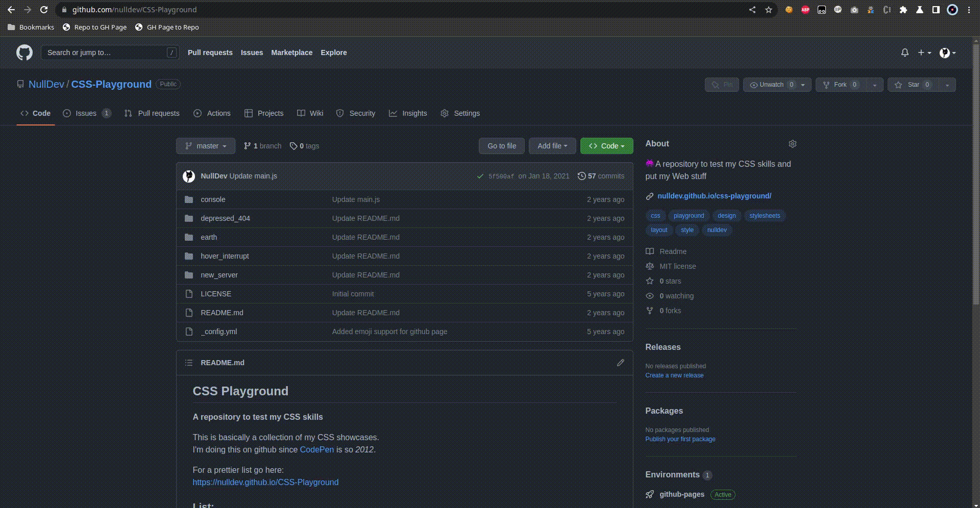Open the Add file dropdown
Image resolution: width=980 pixels, height=508 pixels.
(x=552, y=146)
